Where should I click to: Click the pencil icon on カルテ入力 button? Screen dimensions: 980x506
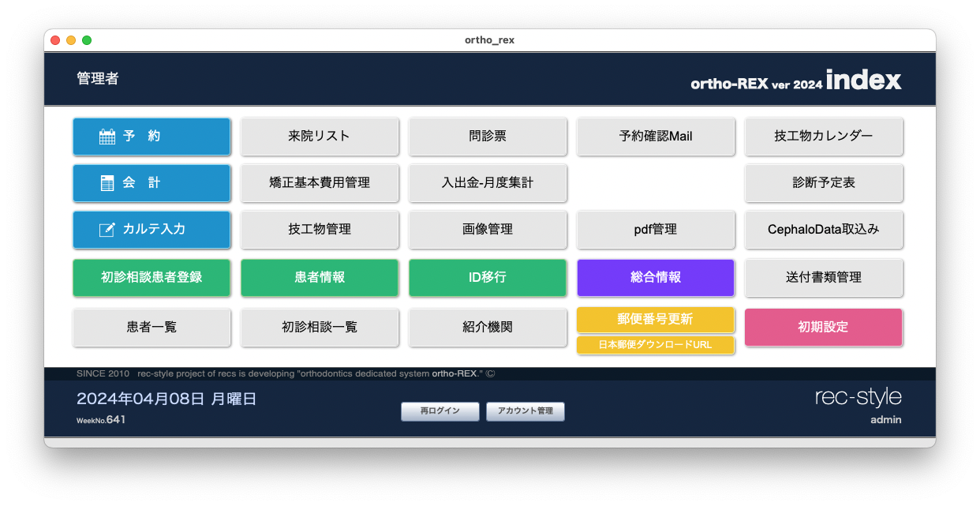point(107,230)
